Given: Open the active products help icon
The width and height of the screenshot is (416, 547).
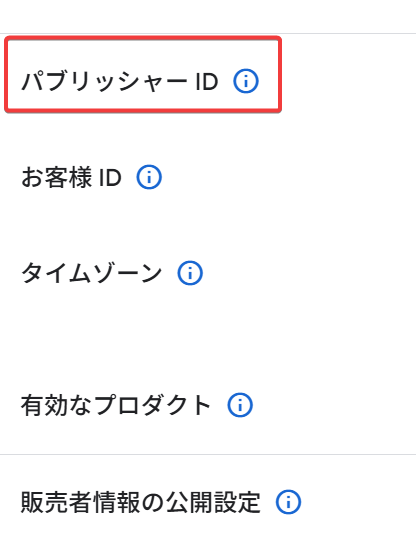Looking at the screenshot, I should [240, 405].
